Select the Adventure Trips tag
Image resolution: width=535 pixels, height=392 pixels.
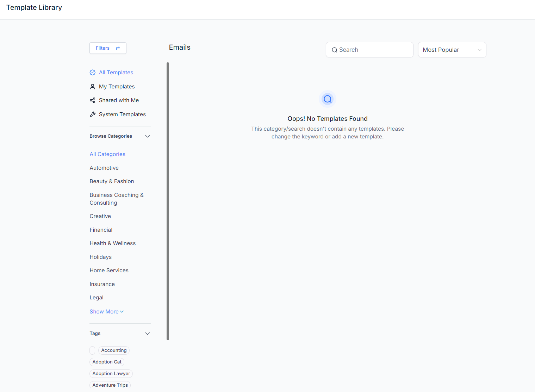pos(110,385)
